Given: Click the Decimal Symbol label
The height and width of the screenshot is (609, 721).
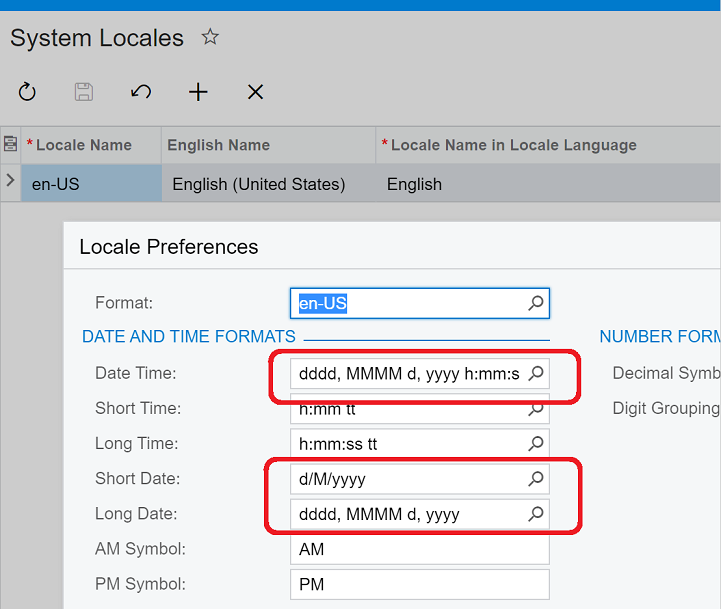Looking at the screenshot, I should click(x=666, y=373).
